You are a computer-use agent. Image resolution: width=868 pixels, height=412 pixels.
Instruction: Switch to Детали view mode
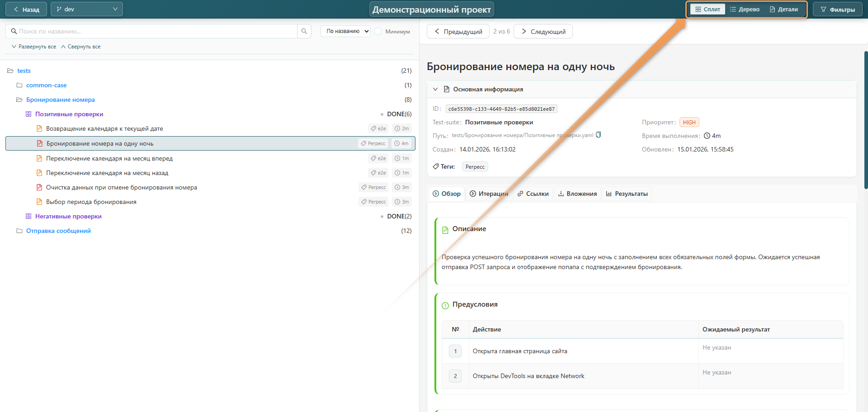[783, 9]
